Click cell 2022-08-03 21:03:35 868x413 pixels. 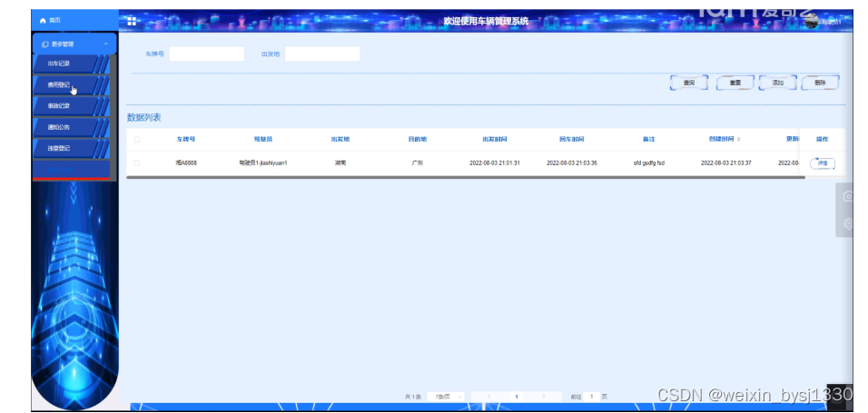[x=571, y=163]
